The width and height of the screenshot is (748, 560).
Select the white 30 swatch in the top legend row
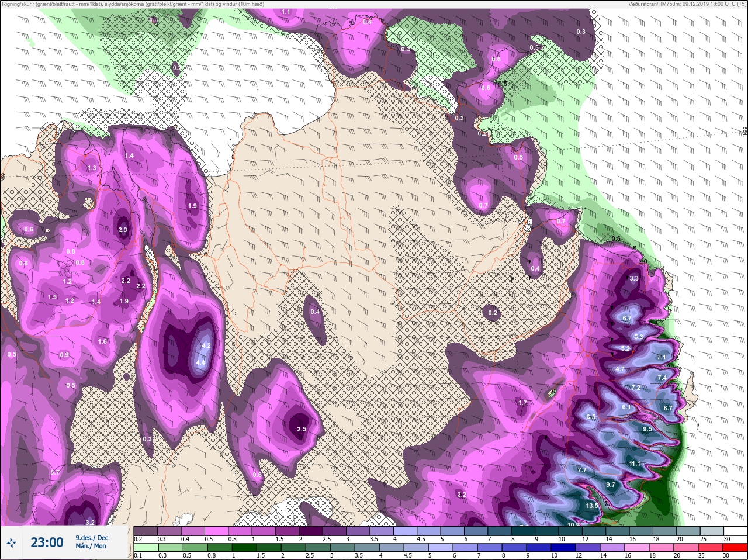click(x=736, y=531)
